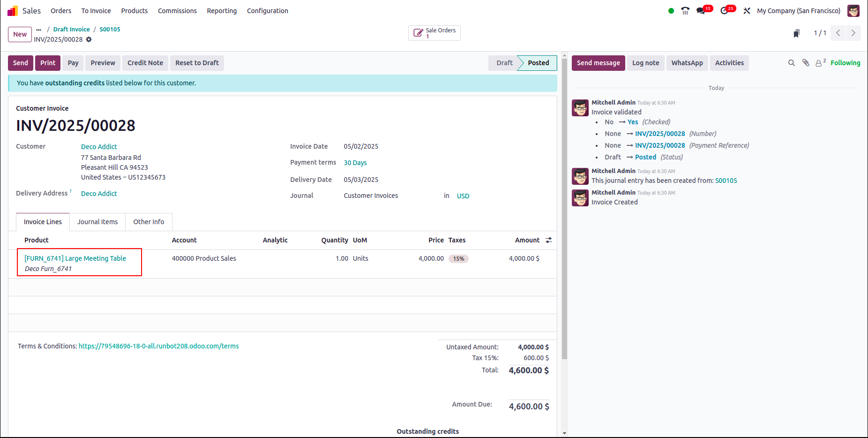Click the Send invoice button
This screenshot has height=438, width=868.
tap(21, 63)
